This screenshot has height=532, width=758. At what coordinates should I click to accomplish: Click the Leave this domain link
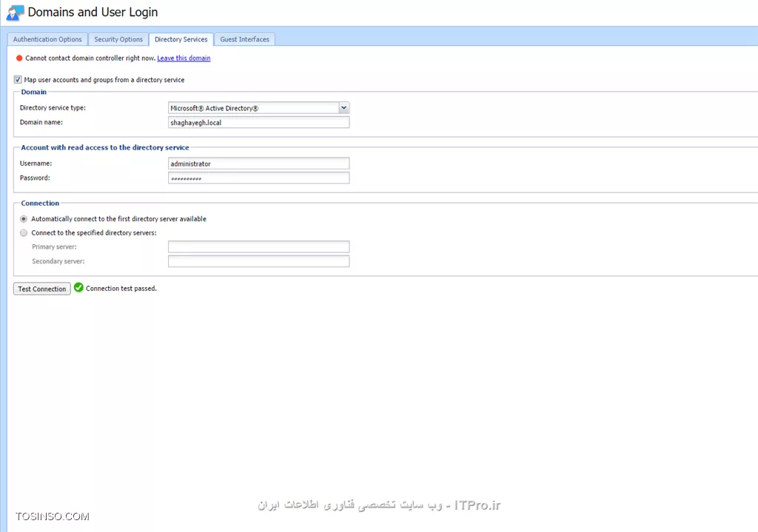coord(184,58)
